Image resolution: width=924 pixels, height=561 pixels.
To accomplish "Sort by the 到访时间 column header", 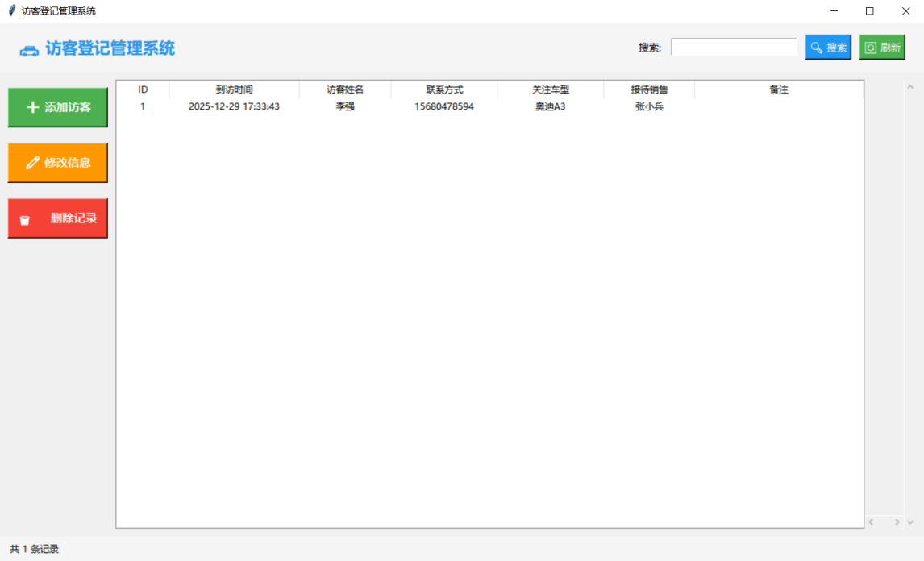I will pyautogui.click(x=234, y=89).
